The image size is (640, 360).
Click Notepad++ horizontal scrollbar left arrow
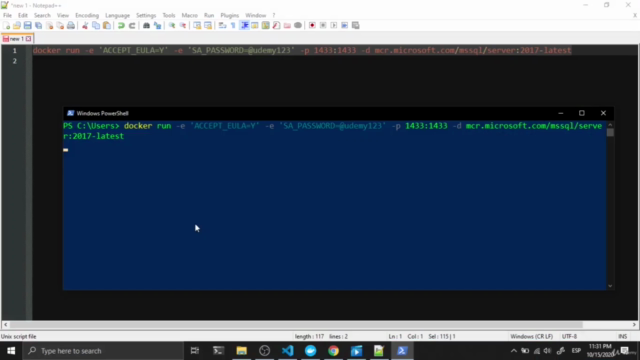coord(5,324)
